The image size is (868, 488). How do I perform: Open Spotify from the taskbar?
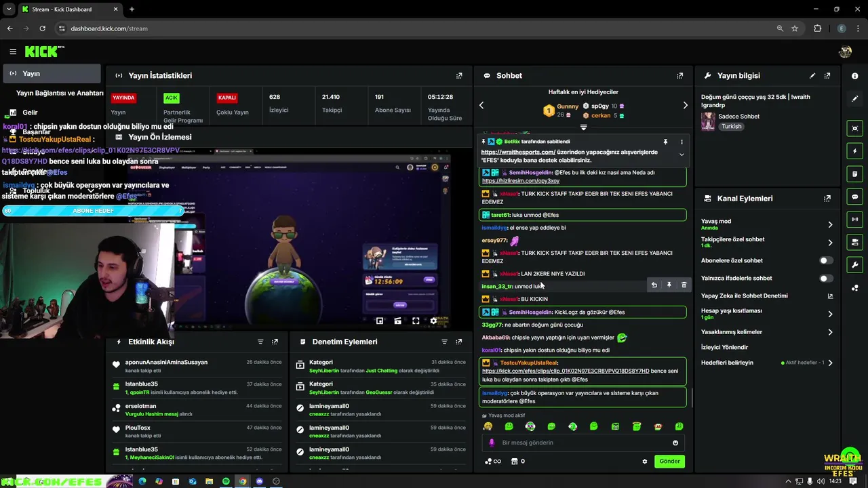tap(226, 481)
